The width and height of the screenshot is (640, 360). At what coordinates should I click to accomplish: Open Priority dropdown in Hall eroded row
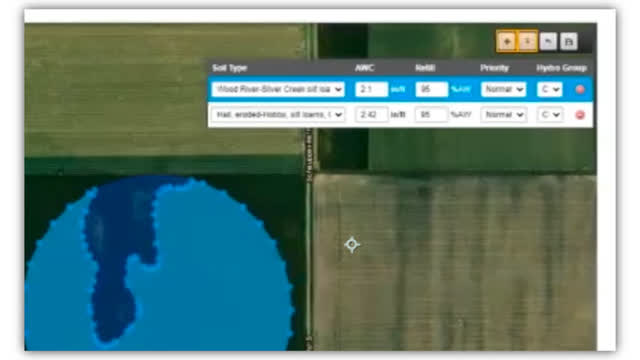pyautogui.click(x=503, y=115)
